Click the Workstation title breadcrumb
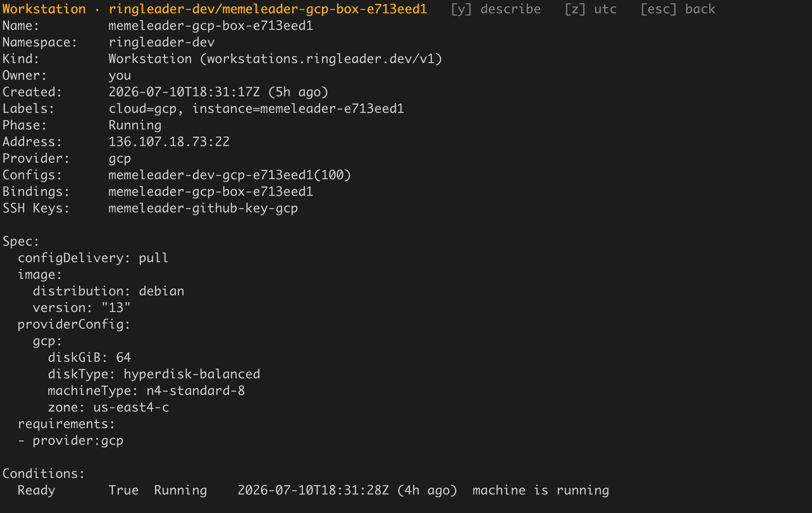Image resolution: width=812 pixels, height=513 pixels. pos(215,9)
